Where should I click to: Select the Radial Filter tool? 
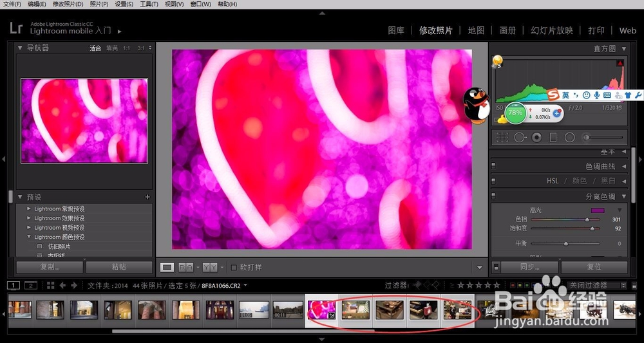[x=570, y=138]
